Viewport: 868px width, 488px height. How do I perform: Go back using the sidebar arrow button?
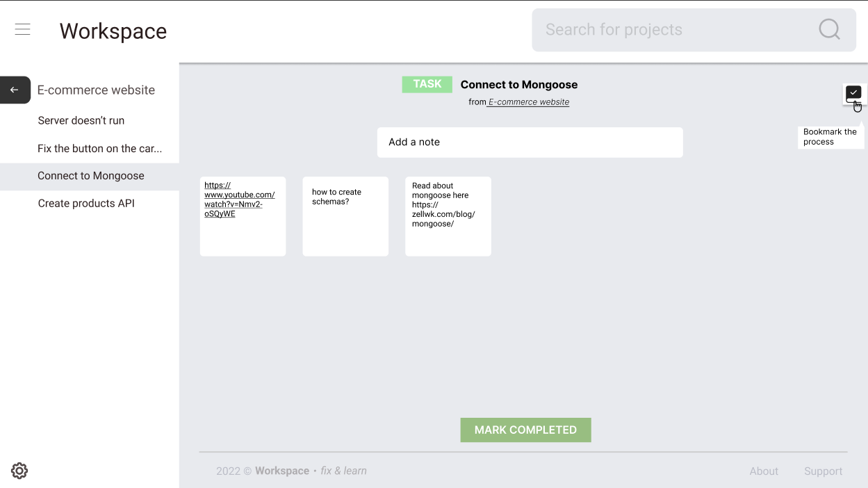[x=13, y=90]
